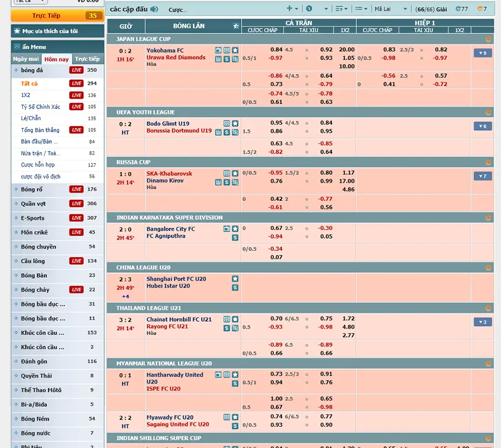Star the SKA-Khabarovsk match
This screenshot has height=448, width=501.
click(235, 174)
